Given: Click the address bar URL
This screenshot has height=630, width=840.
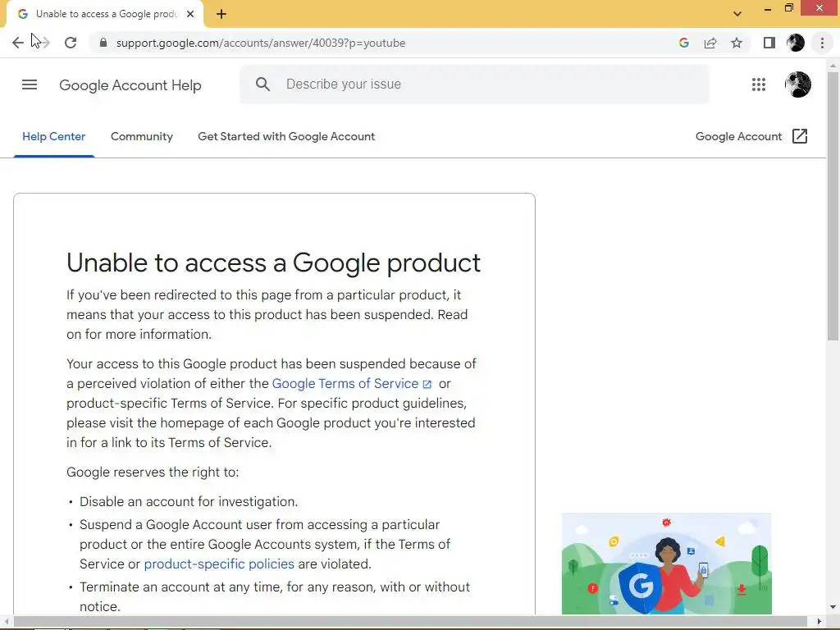Looking at the screenshot, I should click(x=260, y=43).
